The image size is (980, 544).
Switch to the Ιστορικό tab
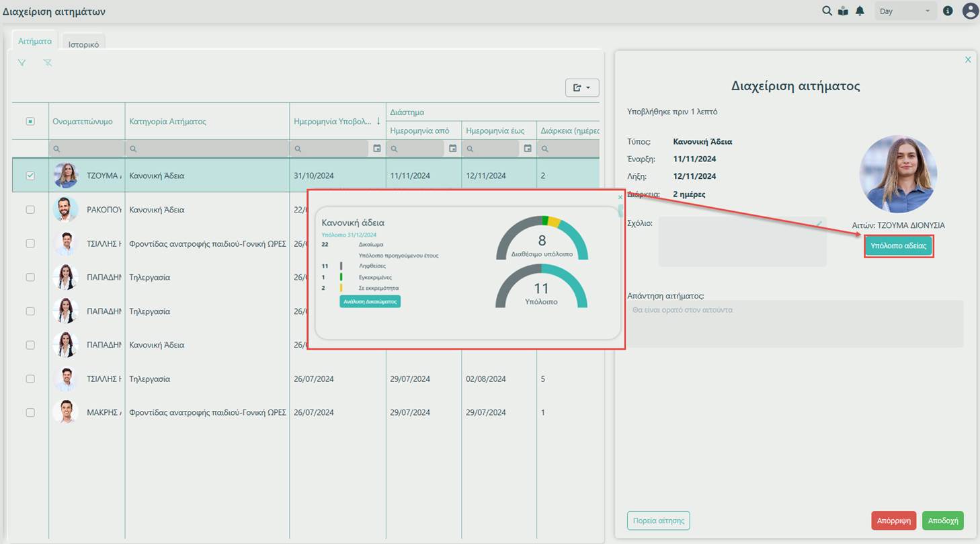point(84,44)
